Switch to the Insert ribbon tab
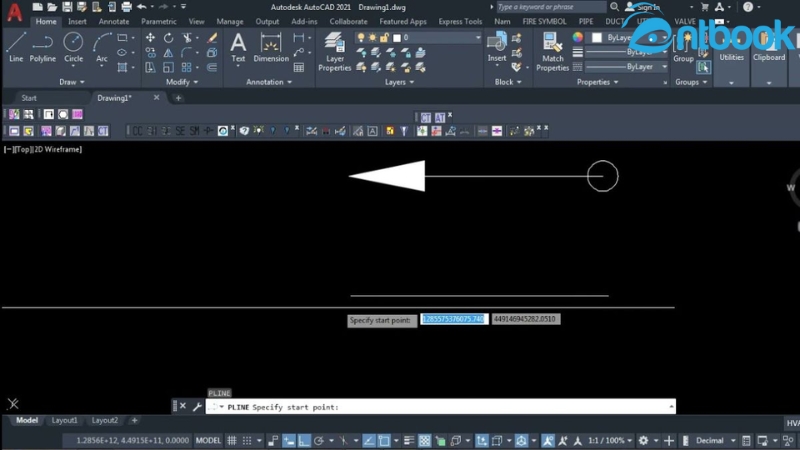This screenshot has width=800, height=450. click(x=77, y=21)
